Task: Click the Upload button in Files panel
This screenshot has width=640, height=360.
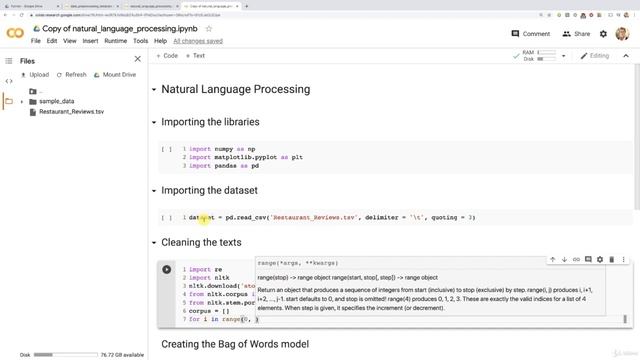Action: 35,75
